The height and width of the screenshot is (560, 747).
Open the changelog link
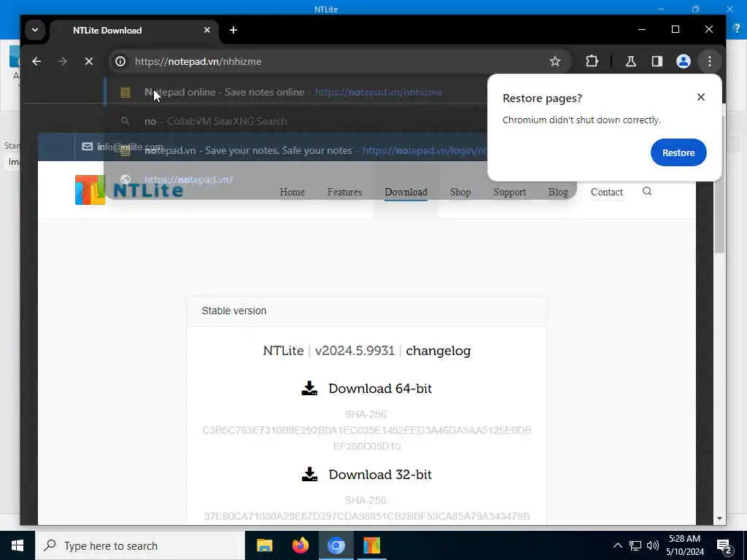(x=438, y=351)
